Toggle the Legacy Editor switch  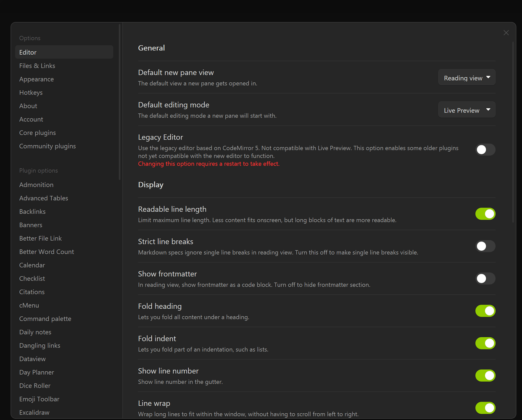pos(485,150)
